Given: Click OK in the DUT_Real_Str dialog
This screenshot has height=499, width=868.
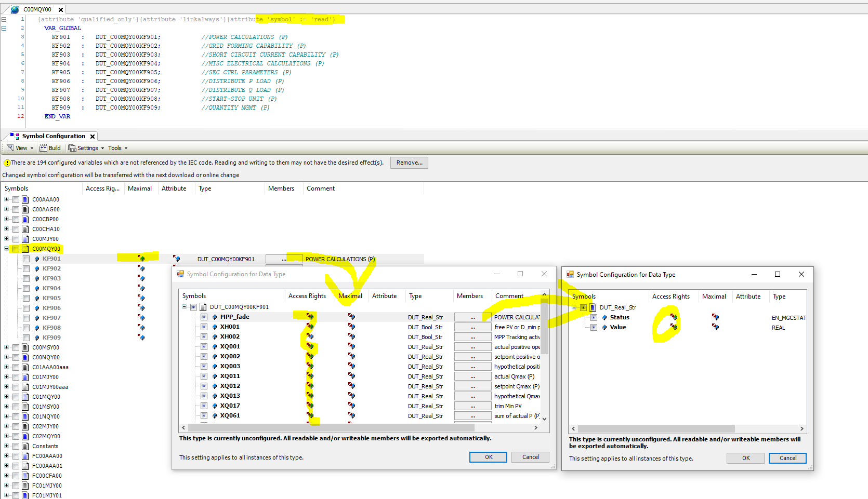Looking at the screenshot, I should tap(746, 458).
